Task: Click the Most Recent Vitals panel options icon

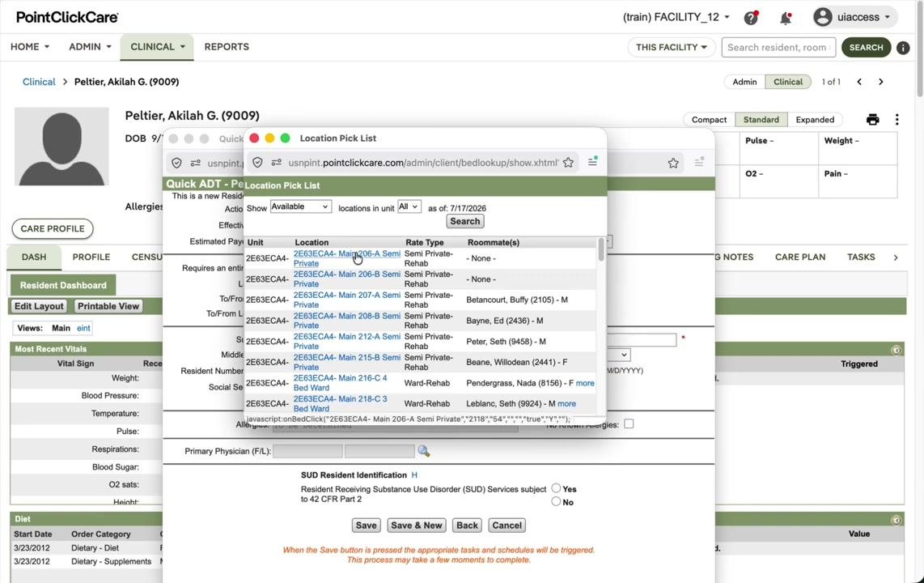Action: [x=896, y=350]
